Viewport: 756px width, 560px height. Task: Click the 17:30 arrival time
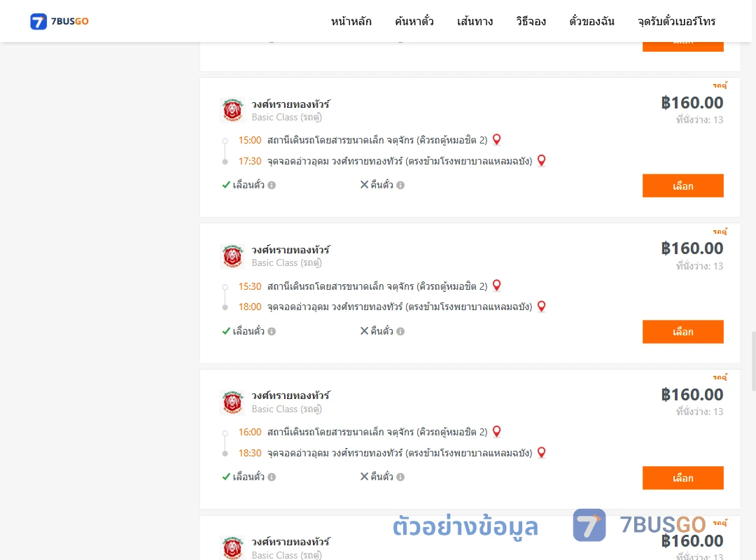pos(250,161)
